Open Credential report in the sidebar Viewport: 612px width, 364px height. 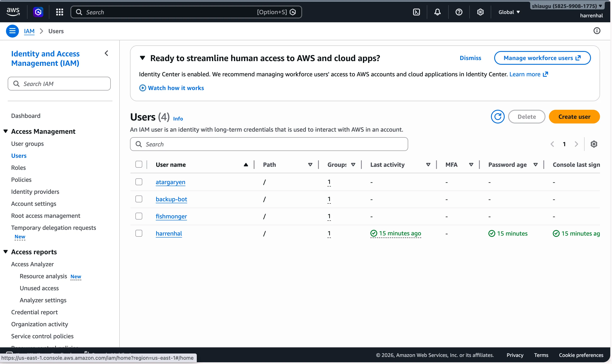click(x=34, y=312)
